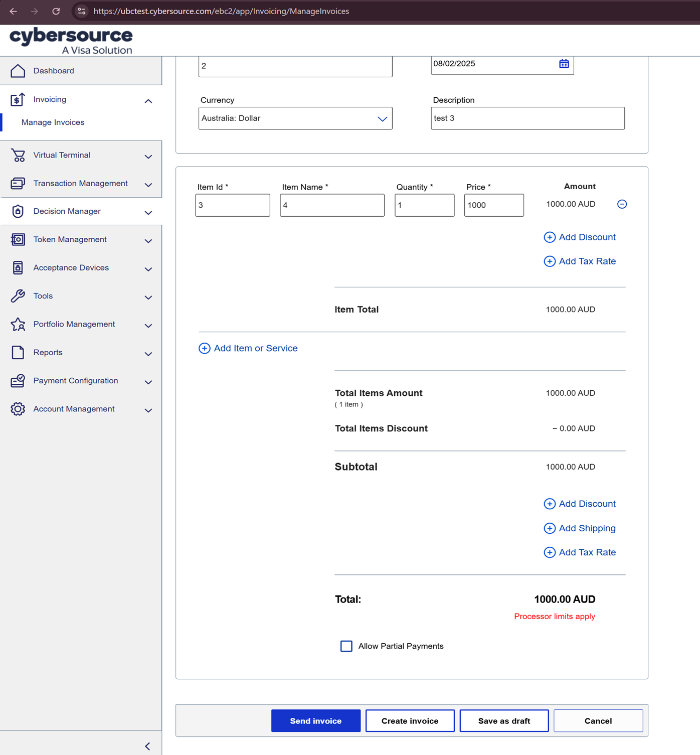700x755 pixels.
Task: Click the Virtual Terminal cart icon
Action: (18, 156)
